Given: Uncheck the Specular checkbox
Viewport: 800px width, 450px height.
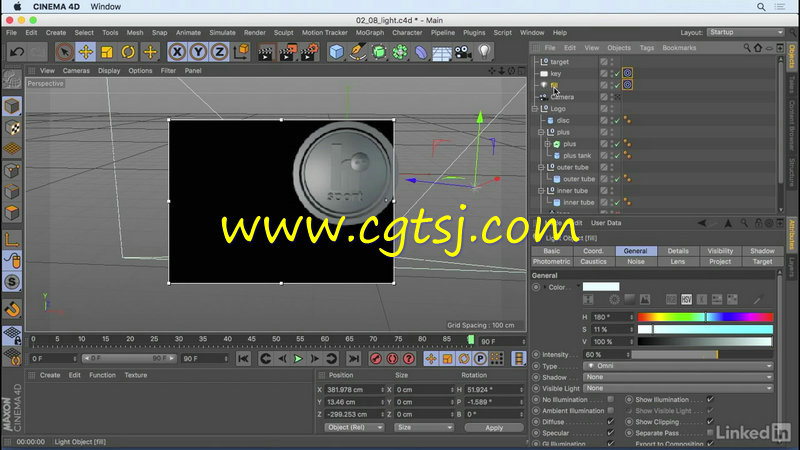Looking at the screenshot, I should pos(611,433).
